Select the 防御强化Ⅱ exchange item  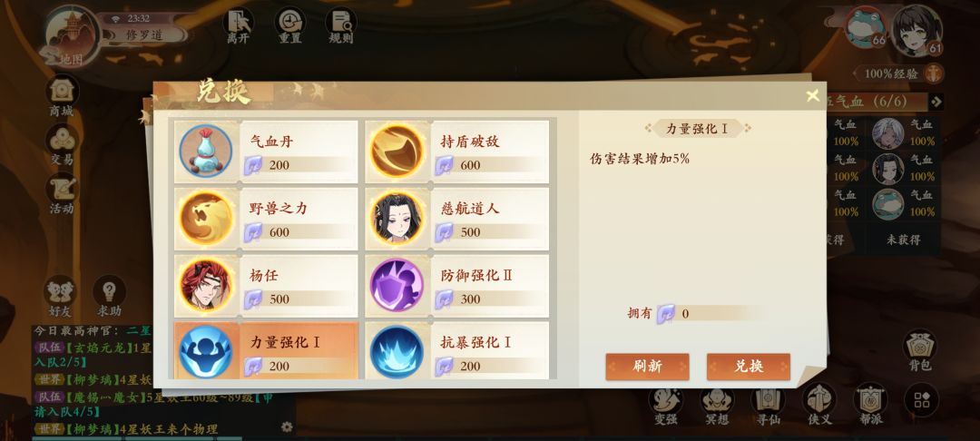tap(456, 286)
